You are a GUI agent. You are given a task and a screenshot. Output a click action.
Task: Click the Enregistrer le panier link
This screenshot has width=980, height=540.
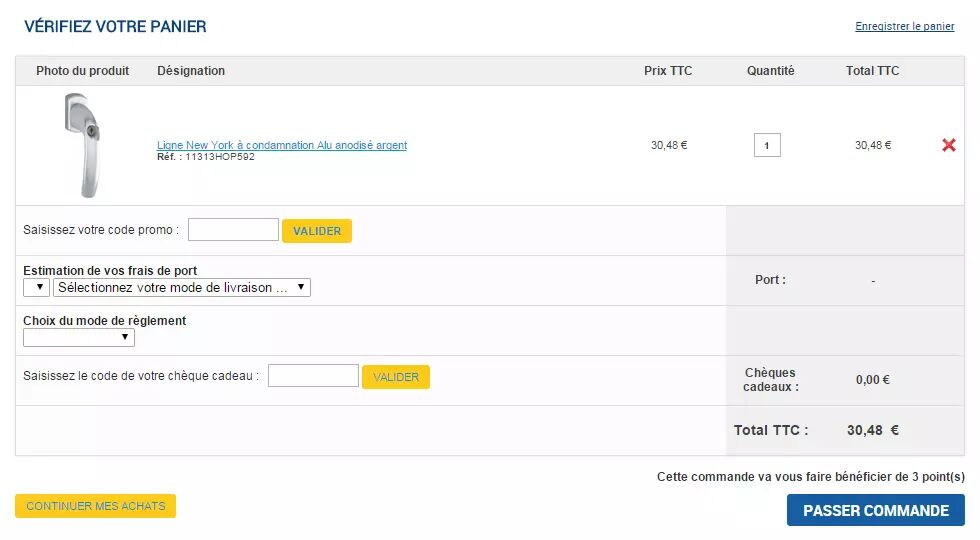904,26
